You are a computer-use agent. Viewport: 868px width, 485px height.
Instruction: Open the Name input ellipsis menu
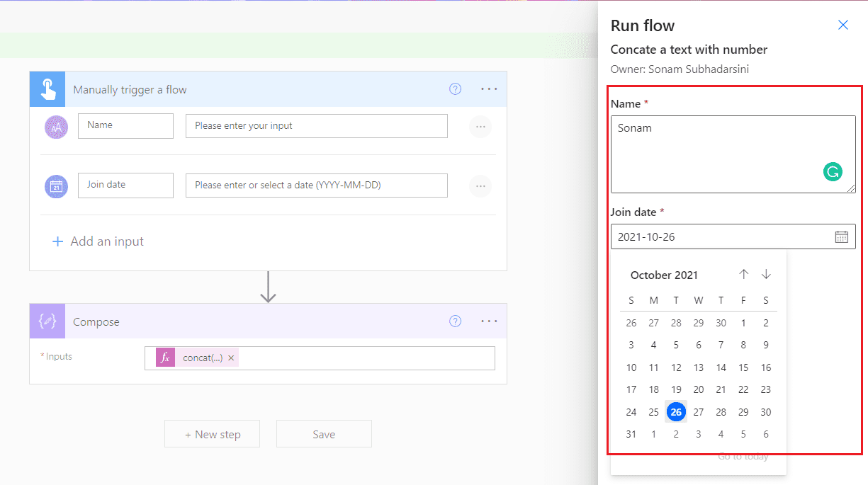tap(480, 126)
